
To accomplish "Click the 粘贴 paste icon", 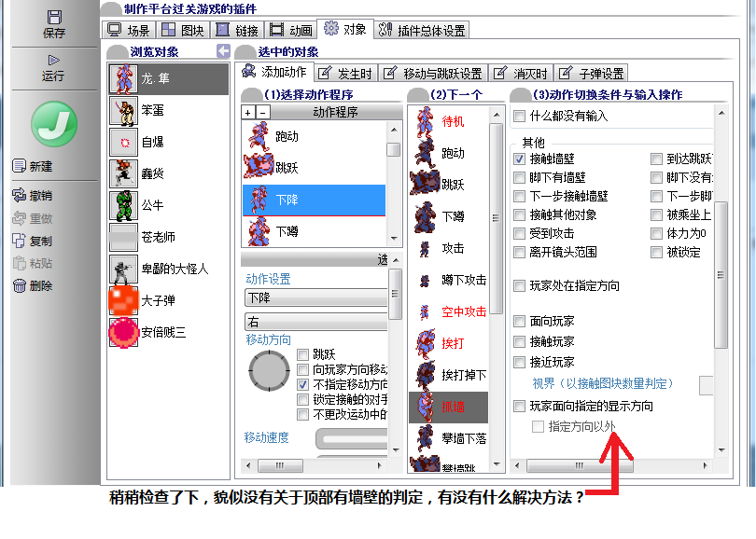I will pyautogui.click(x=20, y=264).
